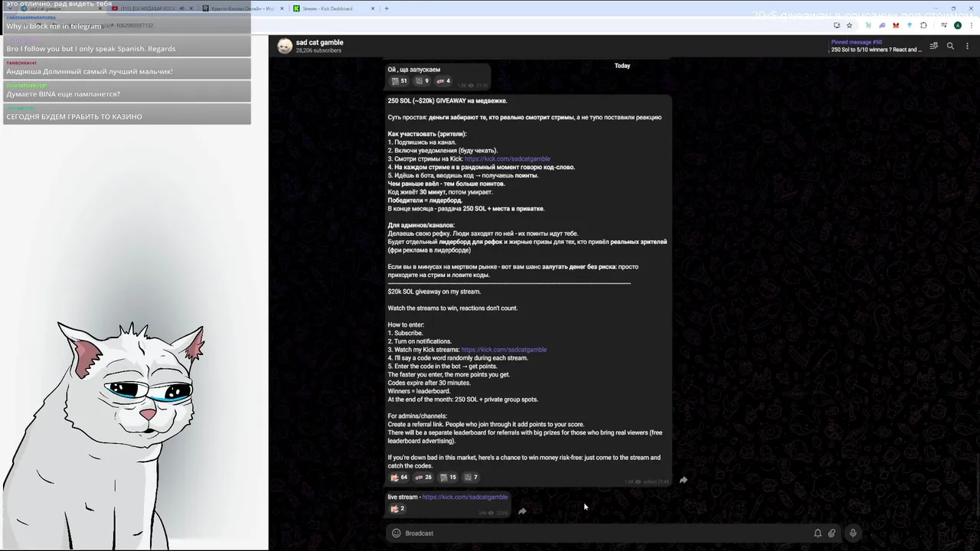This screenshot has height=551, width=980.
Task: Switch to the Крипто-Казино Онлайн tab
Action: 243,8
